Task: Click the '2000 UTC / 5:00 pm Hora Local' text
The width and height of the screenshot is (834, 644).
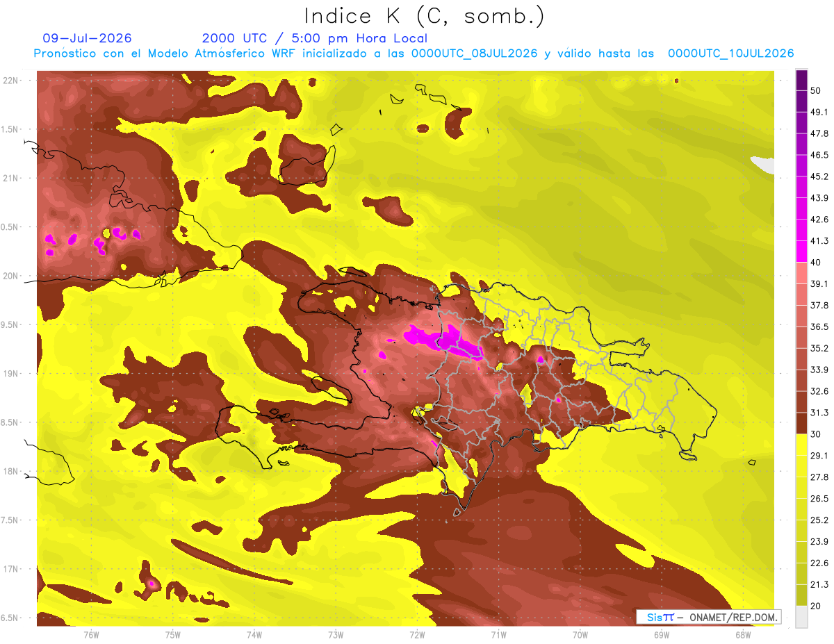Action: (315, 38)
